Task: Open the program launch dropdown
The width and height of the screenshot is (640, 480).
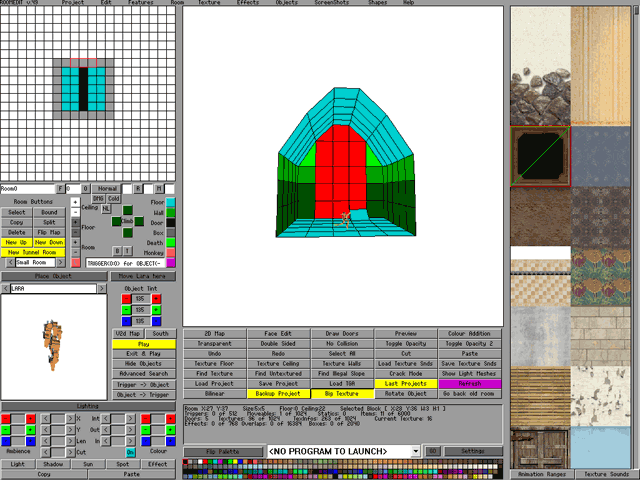Action: point(416,452)
